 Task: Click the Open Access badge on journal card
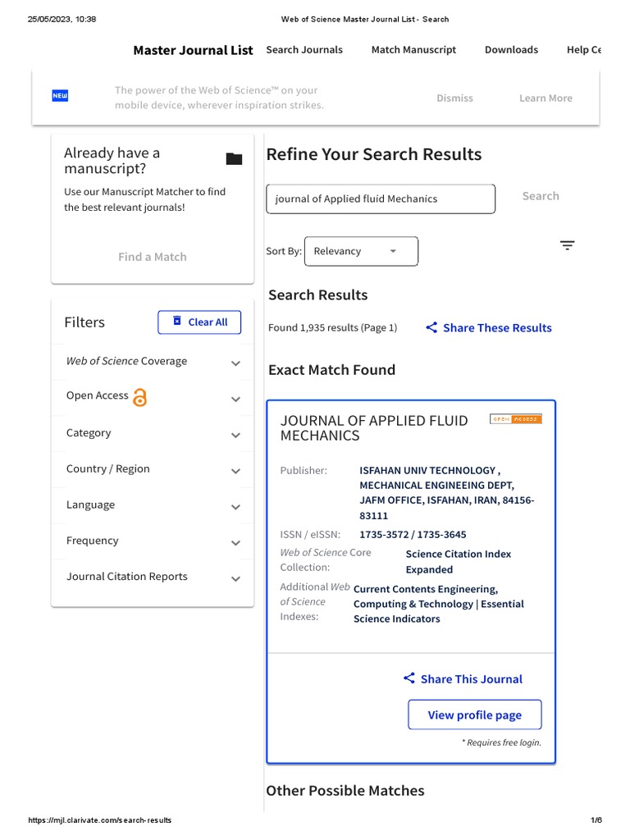pyautogui.click(x=515, y=419)
